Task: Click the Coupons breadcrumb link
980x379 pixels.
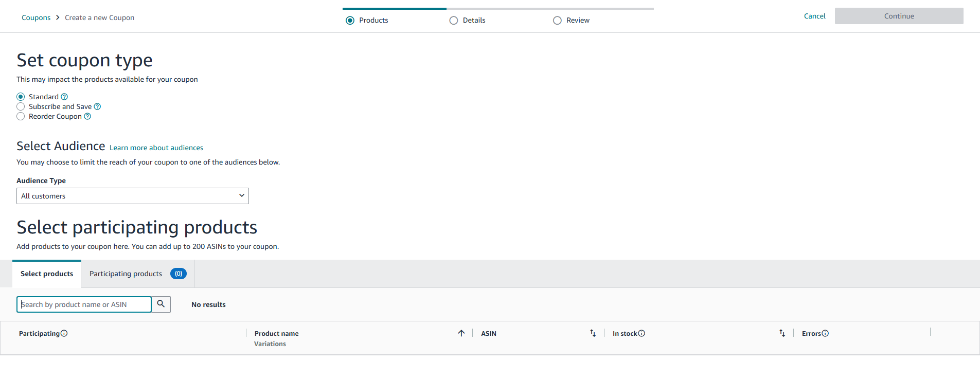Action: tap(36, 17)
